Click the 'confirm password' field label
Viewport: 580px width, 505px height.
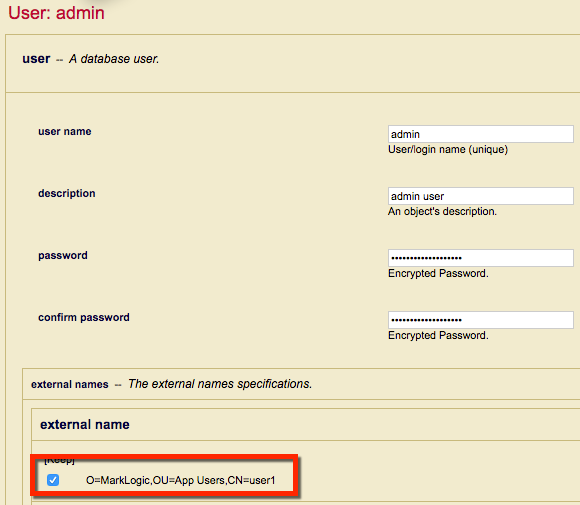click(84, 317)
